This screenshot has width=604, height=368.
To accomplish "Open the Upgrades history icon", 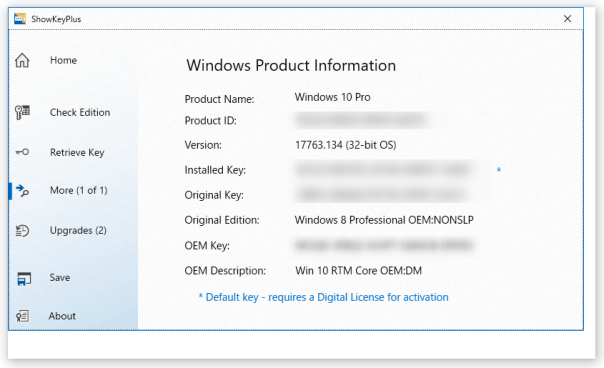I will pos(22,230).
